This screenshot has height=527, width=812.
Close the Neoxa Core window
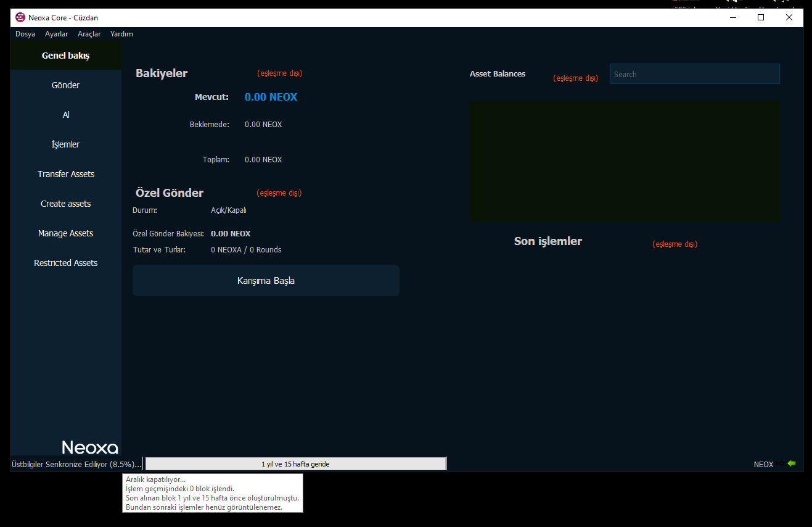click(x=789, y=18)
